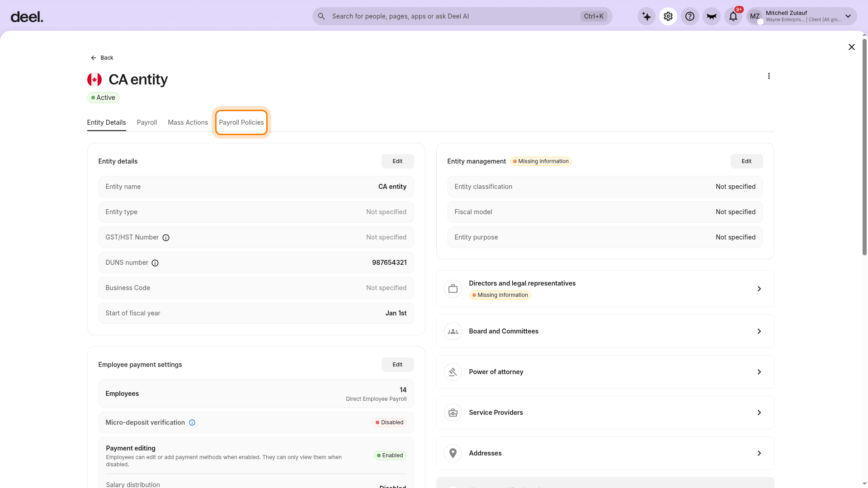The width and height of the screenshot is (868, 488).
Task: Expand Board and Committees chevron
Action: coord(759,331)
